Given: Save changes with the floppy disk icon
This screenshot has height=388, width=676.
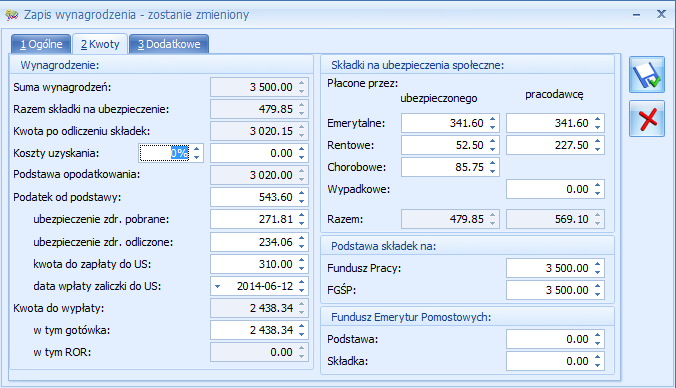Looking at the screenshot, I should [647, 75].
